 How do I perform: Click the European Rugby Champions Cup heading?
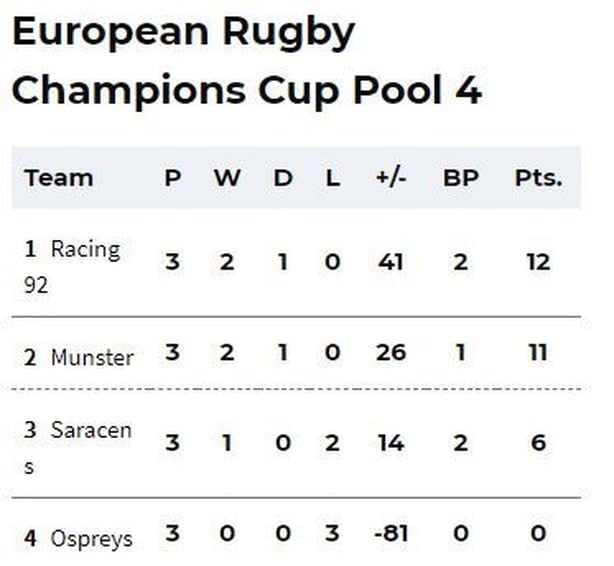[247, 61]
